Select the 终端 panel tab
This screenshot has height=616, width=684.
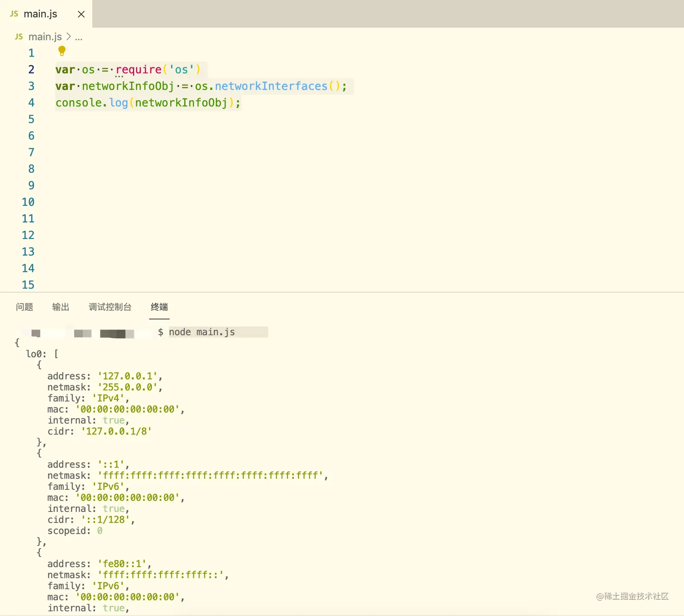[159, 307]
